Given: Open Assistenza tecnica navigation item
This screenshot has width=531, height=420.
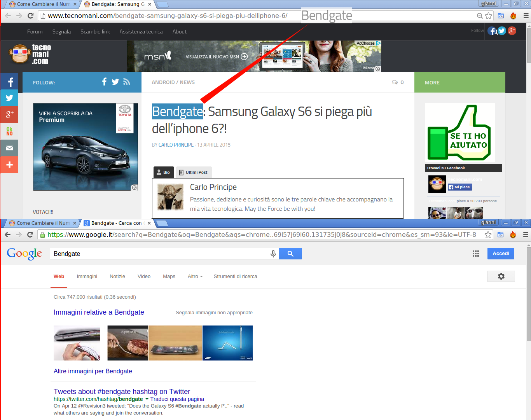Looking at the screenshot, I should click(141, 32).
